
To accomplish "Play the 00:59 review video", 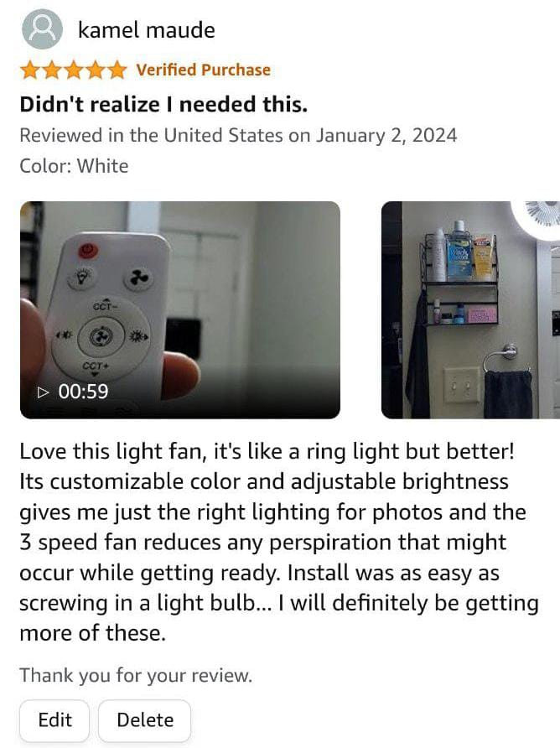I will [180, 309].
